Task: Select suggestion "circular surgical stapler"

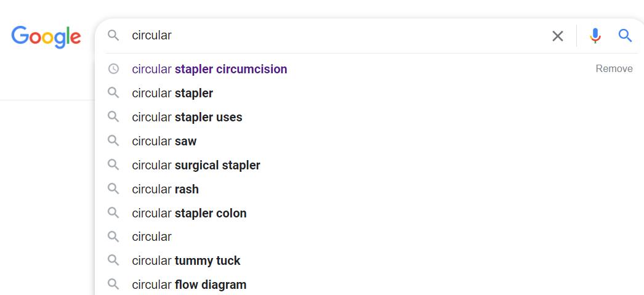Action: pos(196,165)
